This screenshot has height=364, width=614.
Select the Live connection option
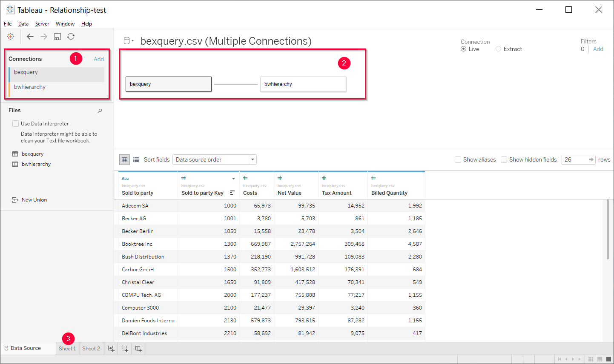click(463, 49)
